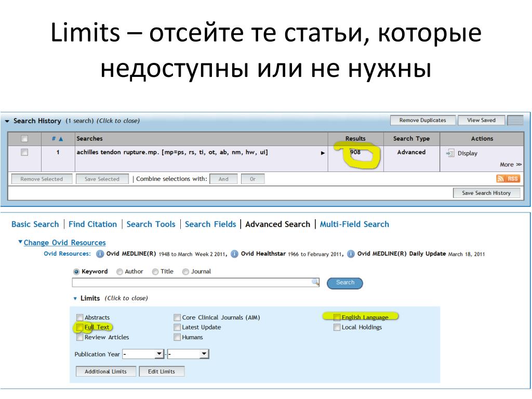Open the info icon for Ovid Healthstar
This screenshot has width=532, height=399.
pyautogui.click(x=234, y=254)
